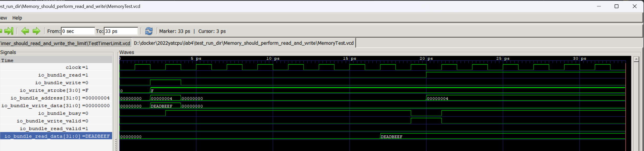Viewport: 644px width, 151px height.
Task: Select the MemoryTest.vcd tab
Action: tap(244, 43)
